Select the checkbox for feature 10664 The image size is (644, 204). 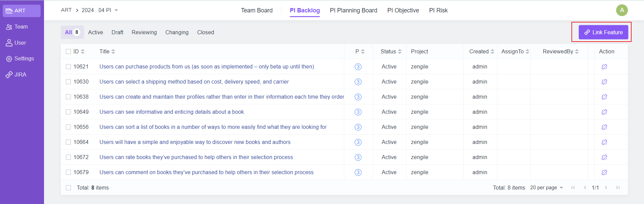coord(69,142)
